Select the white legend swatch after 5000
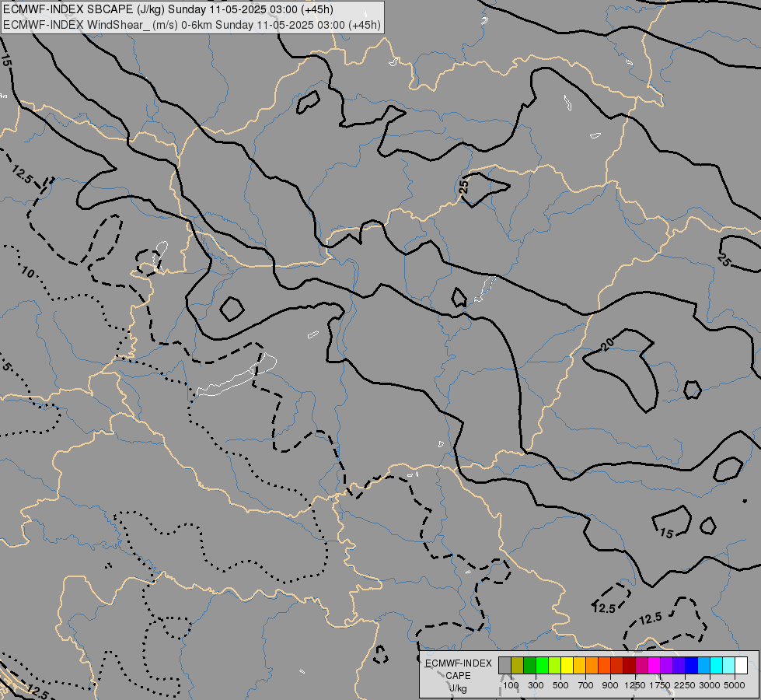Screen dimensions: 761x700 tap(741, 666)
